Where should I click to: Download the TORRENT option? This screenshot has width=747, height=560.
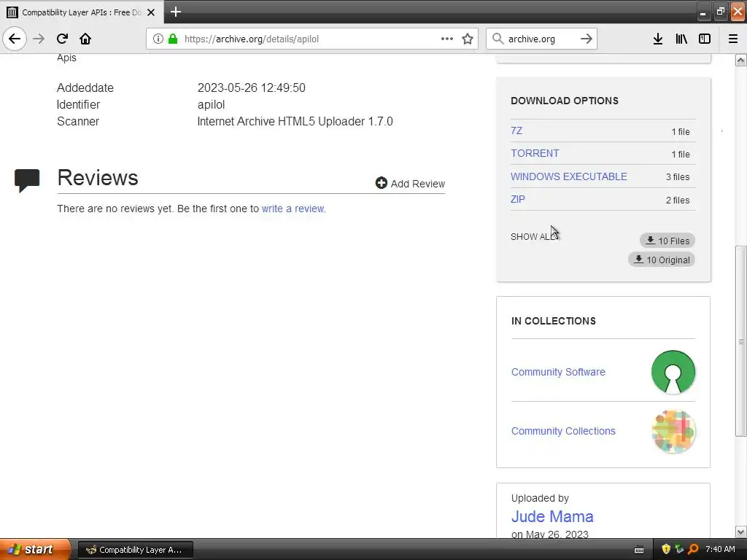pyautogui.click(x=535, y=153)
